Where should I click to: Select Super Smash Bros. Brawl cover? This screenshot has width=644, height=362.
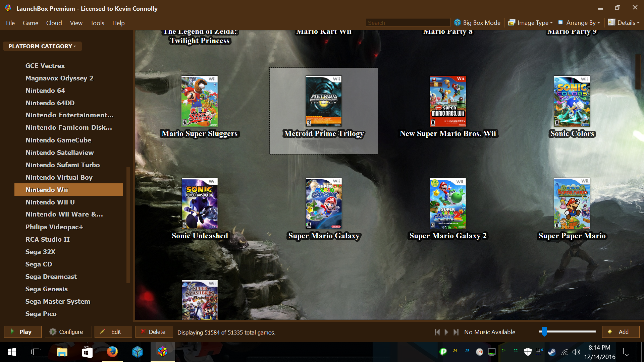click(x=200, y=300)
